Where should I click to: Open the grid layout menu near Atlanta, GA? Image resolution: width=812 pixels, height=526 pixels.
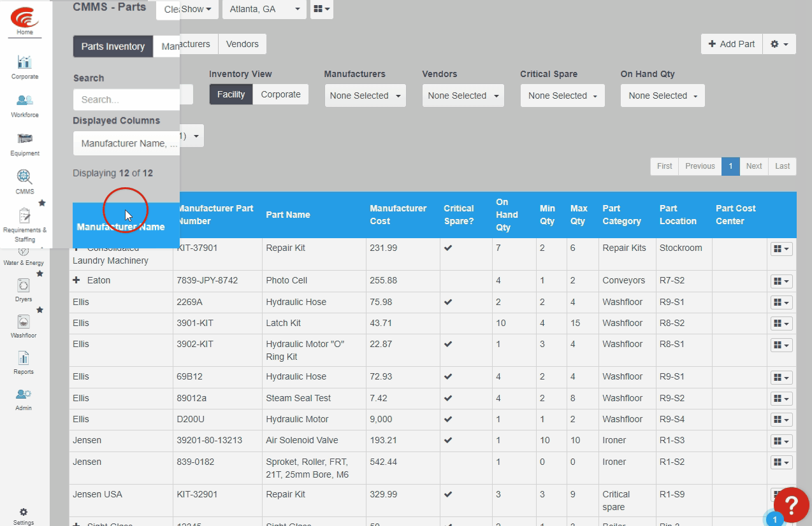pyautogui.click(x=322, y=10)
